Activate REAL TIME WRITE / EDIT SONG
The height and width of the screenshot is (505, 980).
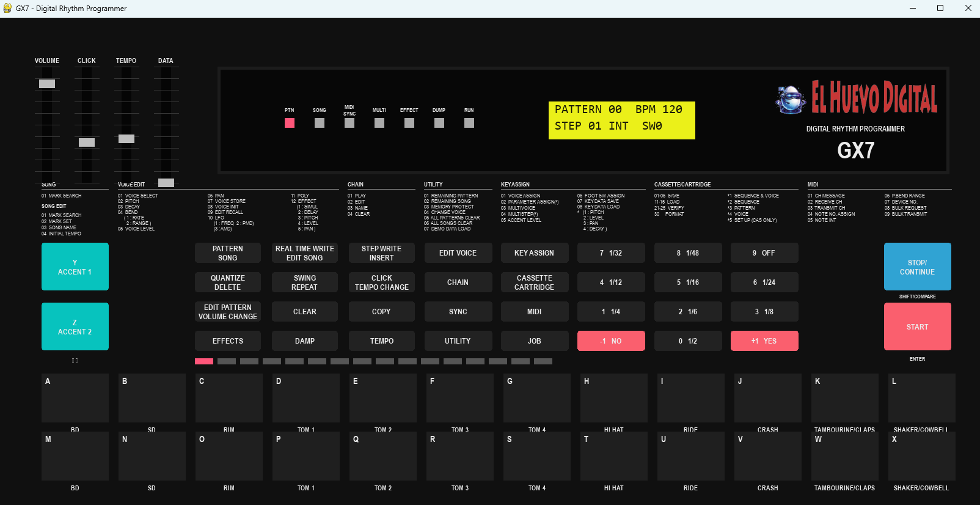pos(305,253)
